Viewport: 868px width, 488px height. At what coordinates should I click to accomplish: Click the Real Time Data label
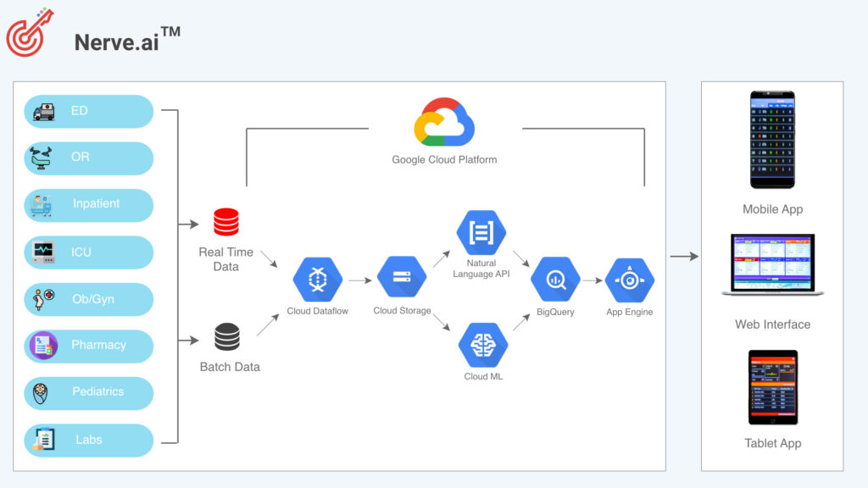tap(225, 259)
